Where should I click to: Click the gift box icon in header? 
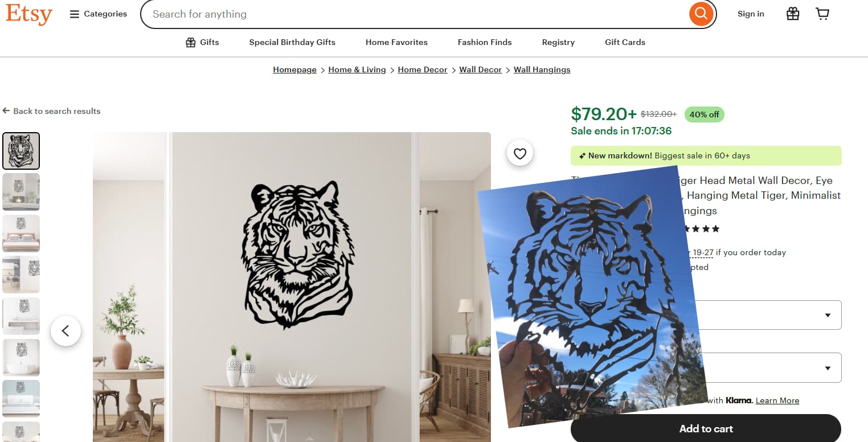click(x=793, y=14)
